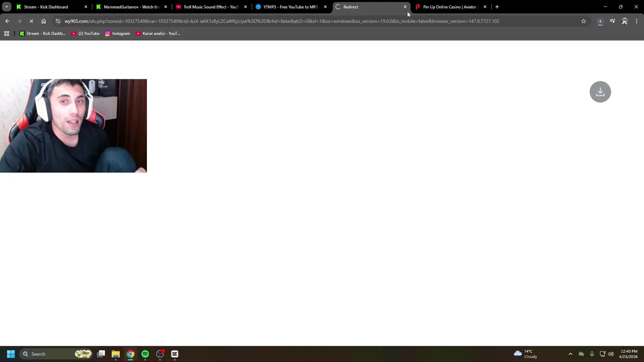Click the wy903.com address bar URL
644x362 pixels.
(x=282, y=21)
